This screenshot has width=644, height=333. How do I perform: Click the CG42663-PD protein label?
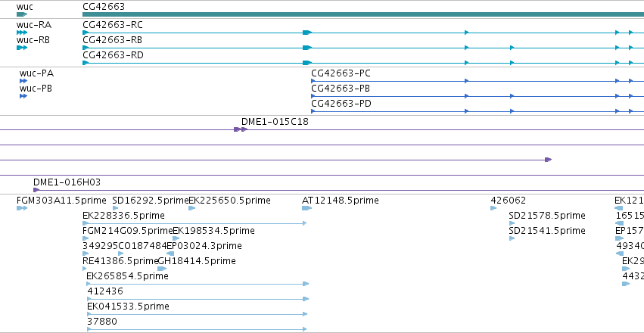point(341,104)
